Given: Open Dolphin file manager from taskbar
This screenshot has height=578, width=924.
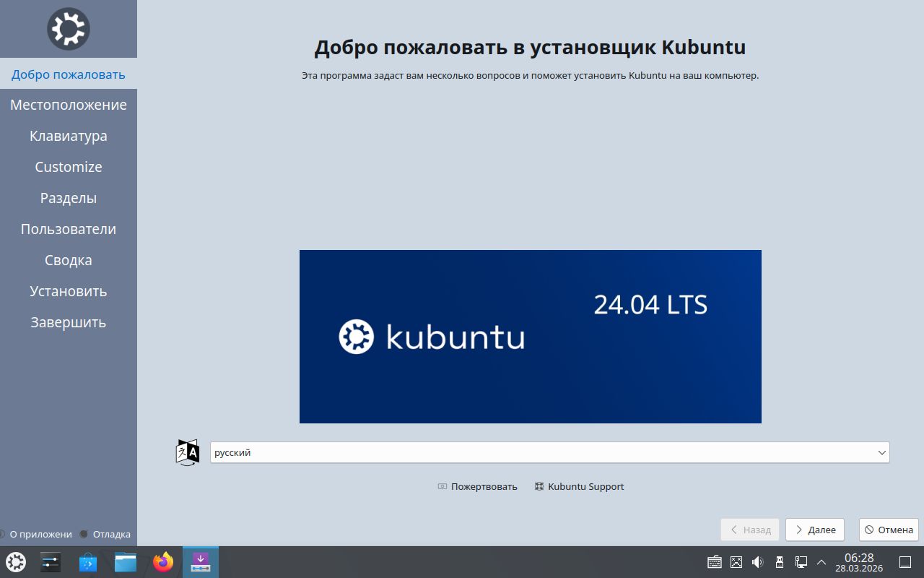Looking at the screenshot, I should (126, 562).
